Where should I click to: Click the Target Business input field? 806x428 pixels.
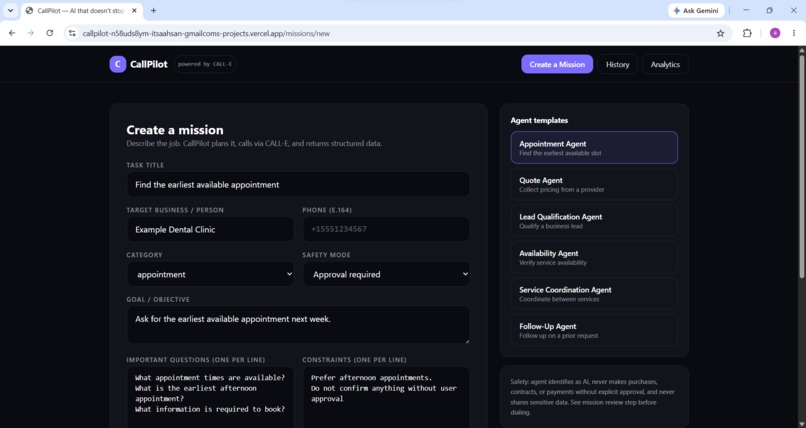[210, 229]
